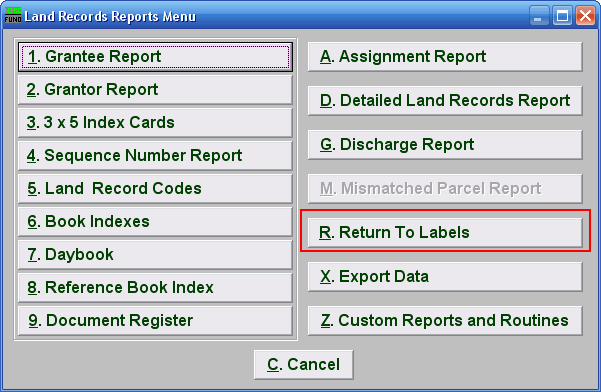Open Land Record Codes
The width and height of the screenshot is (601, 392).
coord(155,189)
